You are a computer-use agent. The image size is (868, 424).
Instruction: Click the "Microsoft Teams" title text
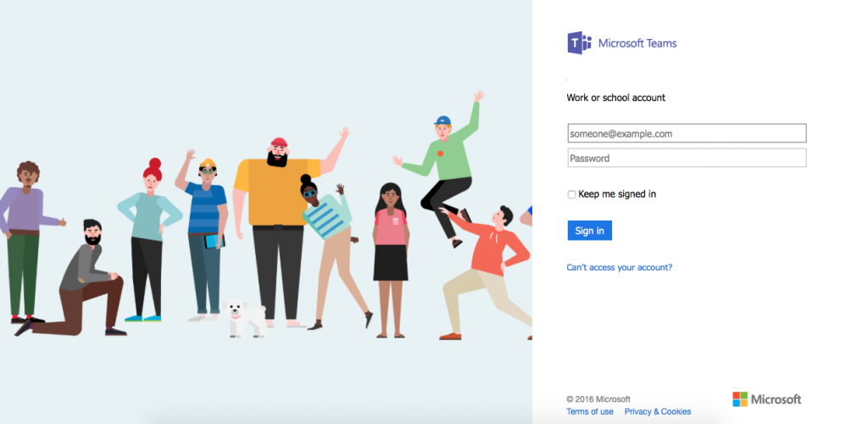click(x=637, y=43)
